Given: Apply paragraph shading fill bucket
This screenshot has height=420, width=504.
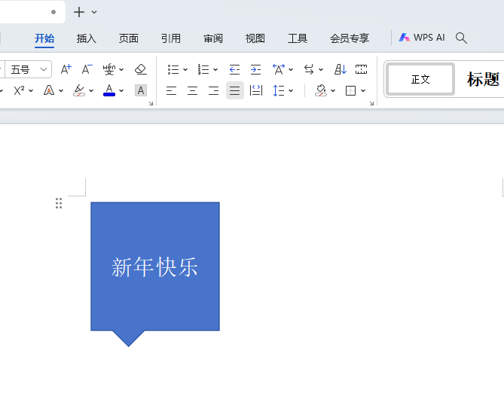Looking at the screenshot, I should tap(321, 90).
